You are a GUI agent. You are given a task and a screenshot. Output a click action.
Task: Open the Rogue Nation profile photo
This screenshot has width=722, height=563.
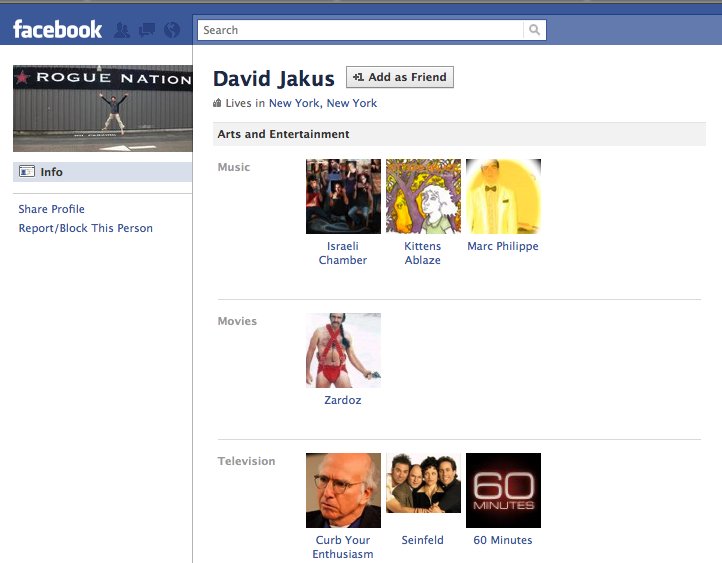[x=102, y=108]
